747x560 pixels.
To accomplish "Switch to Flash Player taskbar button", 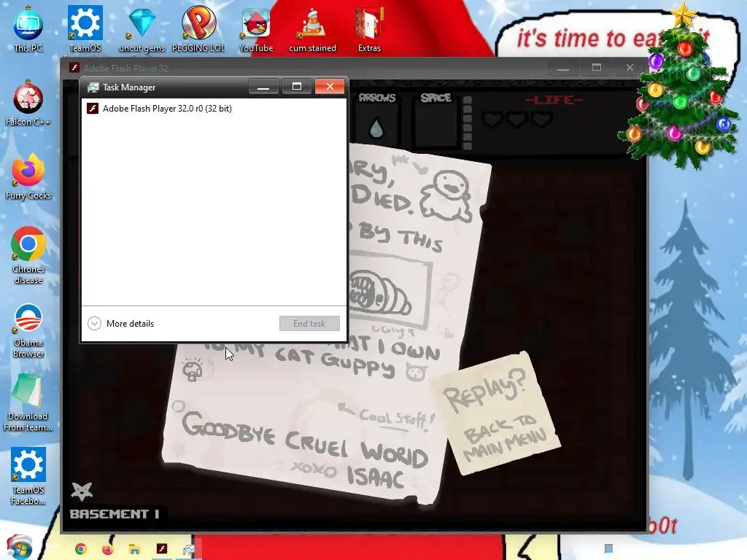I will (x=162, y=548).
